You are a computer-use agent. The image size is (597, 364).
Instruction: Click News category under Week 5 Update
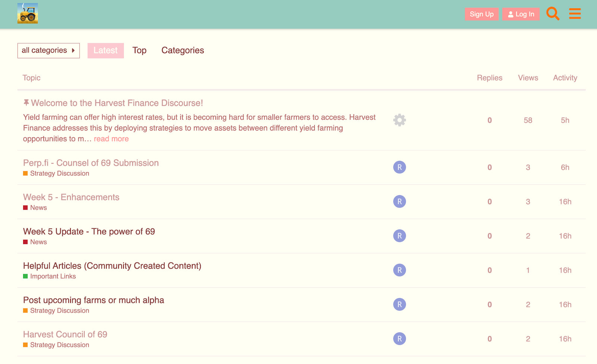(x=35, y=242)
